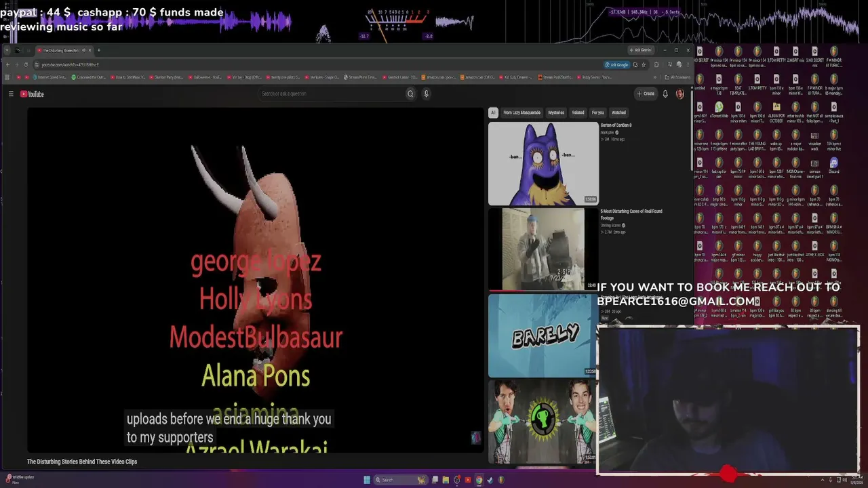Open the Teddy Swims bookmark
The image size is (868, 488).
point(593,77)
